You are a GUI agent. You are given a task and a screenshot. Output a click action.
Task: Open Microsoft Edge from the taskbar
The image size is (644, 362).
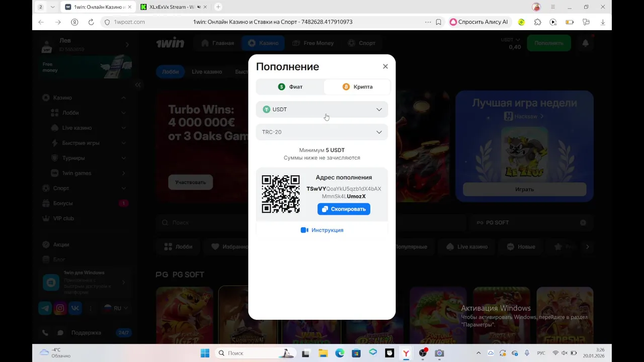point(340,353)
